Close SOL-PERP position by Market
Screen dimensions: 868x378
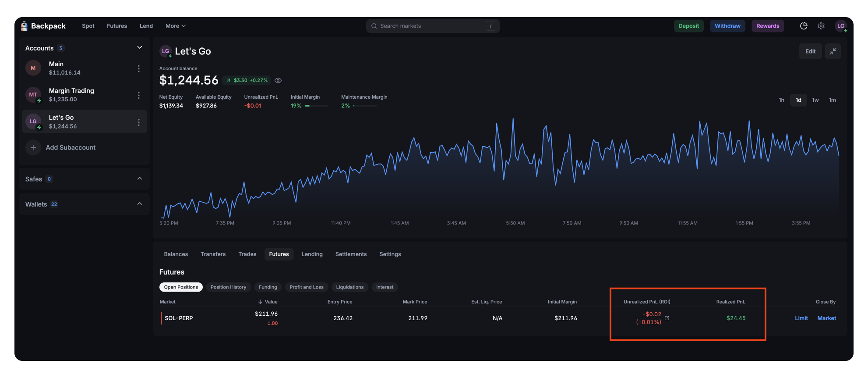[x=827, y=318]
